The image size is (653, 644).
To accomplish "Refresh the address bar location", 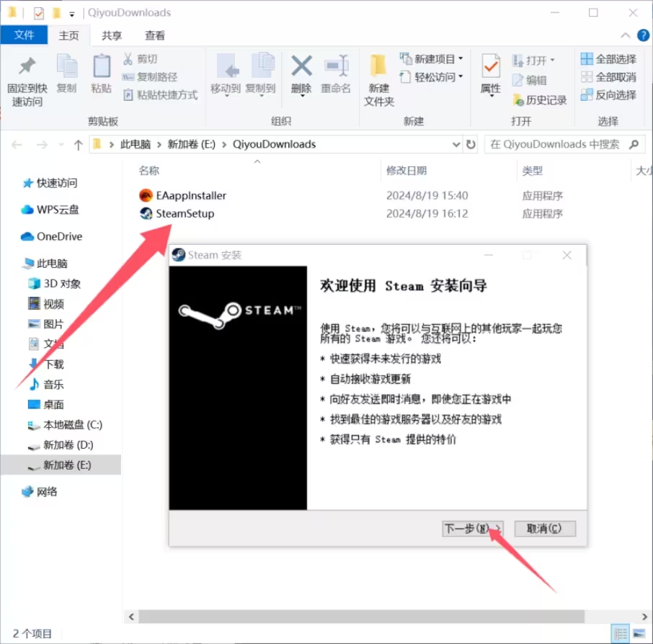I will coord(471,145).
